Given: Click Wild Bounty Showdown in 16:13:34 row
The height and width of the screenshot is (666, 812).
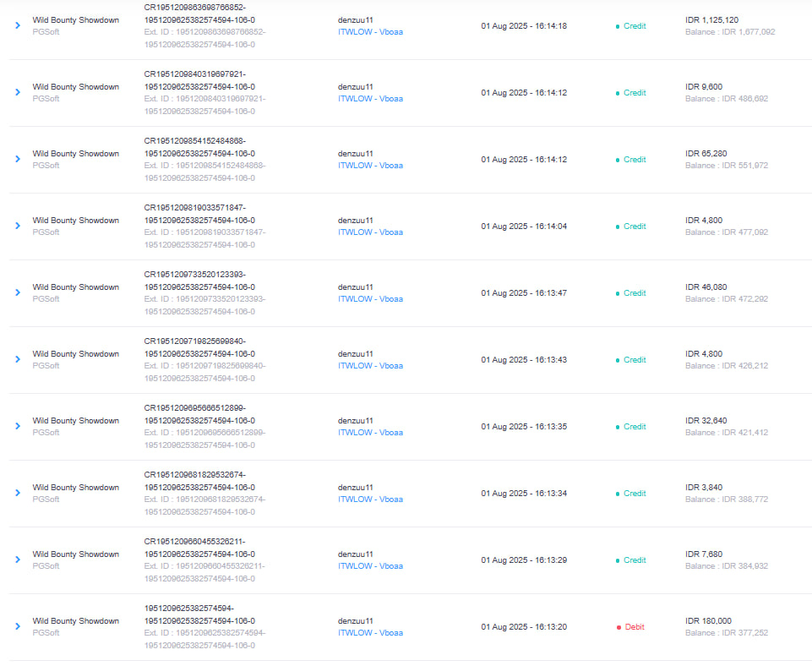Looking at the screenshot, I should pos(75,488).
